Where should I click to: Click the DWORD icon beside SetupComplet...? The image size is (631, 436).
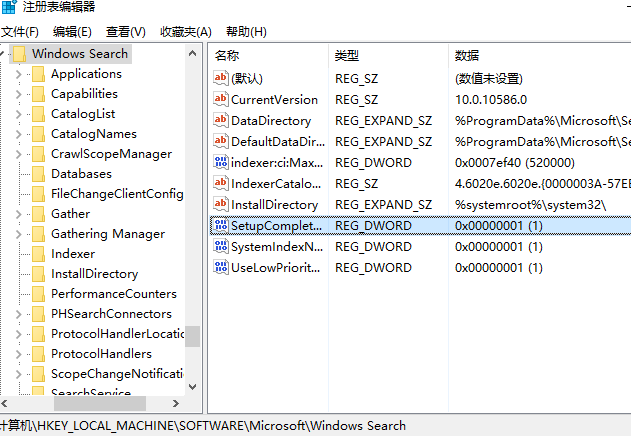221,225
